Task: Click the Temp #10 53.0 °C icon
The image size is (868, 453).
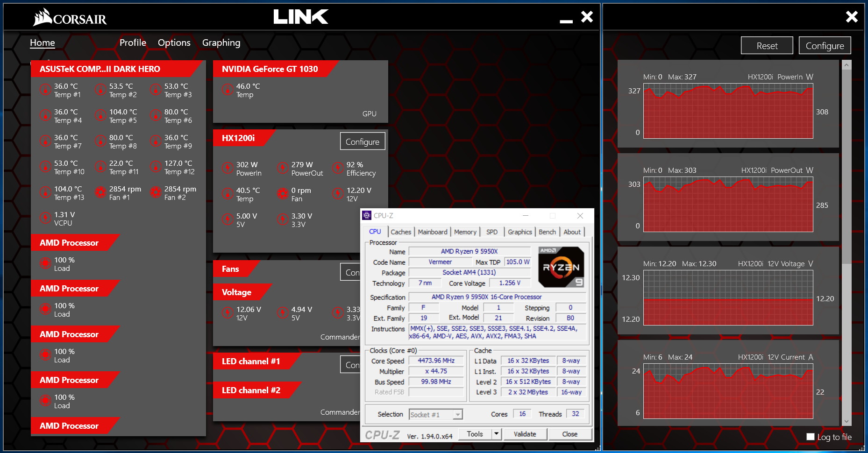Action: coord(45,167)
